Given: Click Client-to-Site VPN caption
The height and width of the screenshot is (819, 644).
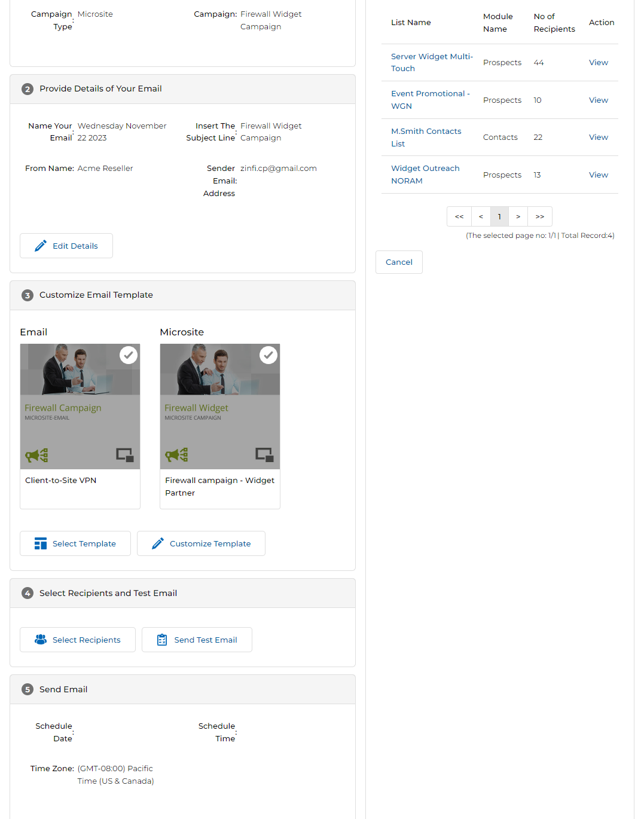Looking at the screenshot, I should [x=60, y=481].
